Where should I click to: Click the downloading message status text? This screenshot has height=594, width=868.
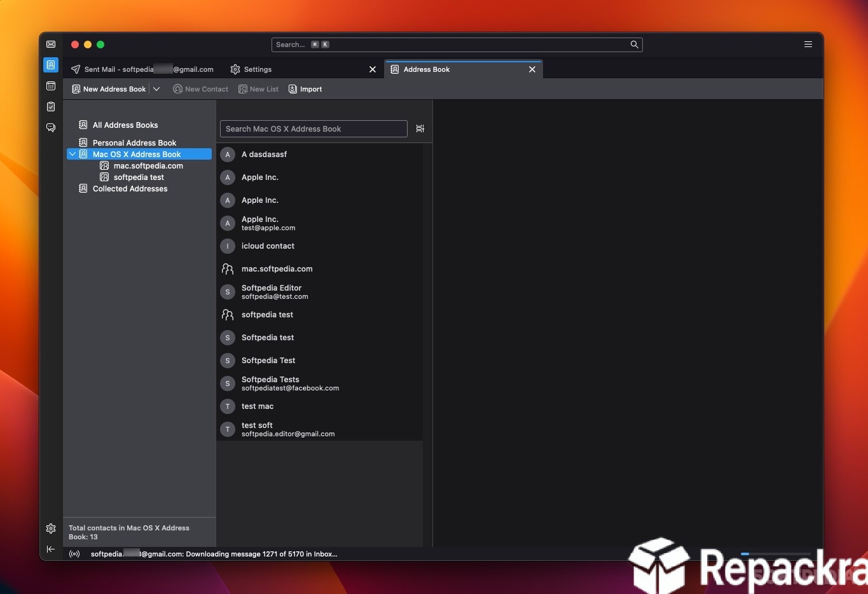(x=214, y=554)
